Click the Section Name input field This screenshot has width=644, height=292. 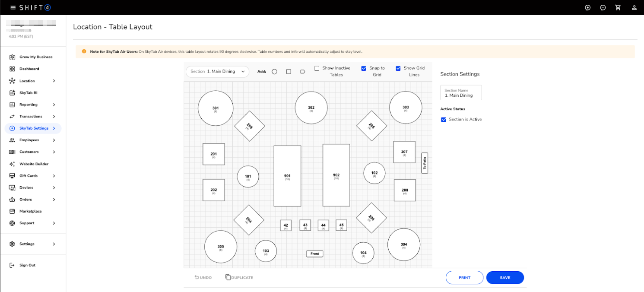461,93
